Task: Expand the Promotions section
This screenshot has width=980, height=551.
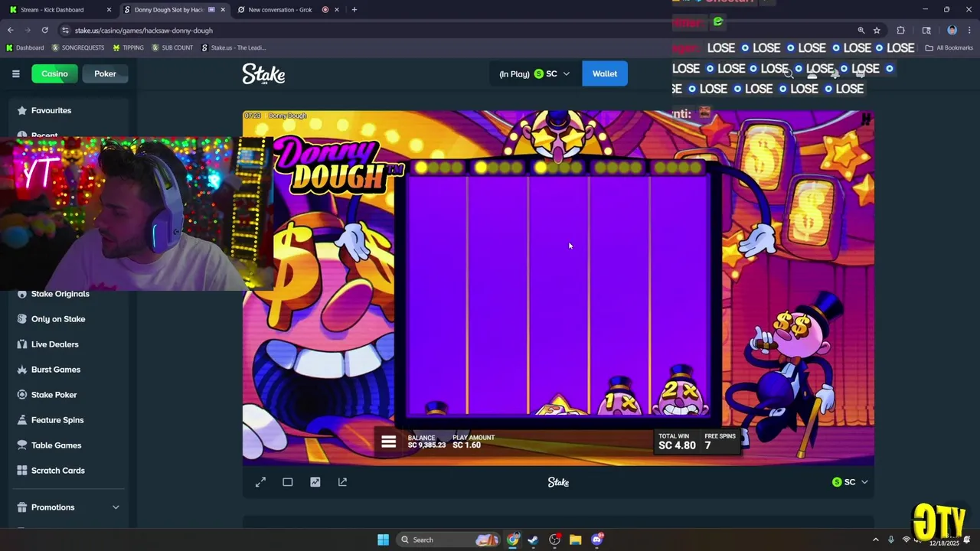Action: (67, 507)
